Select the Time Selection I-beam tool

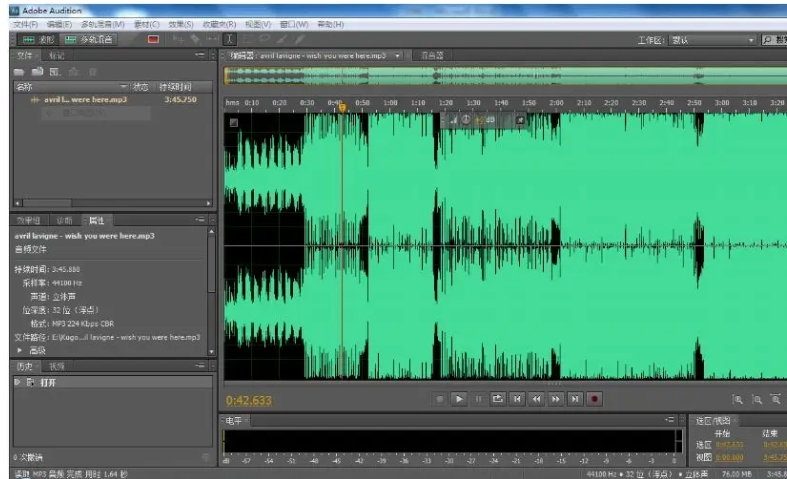[229, 39]
